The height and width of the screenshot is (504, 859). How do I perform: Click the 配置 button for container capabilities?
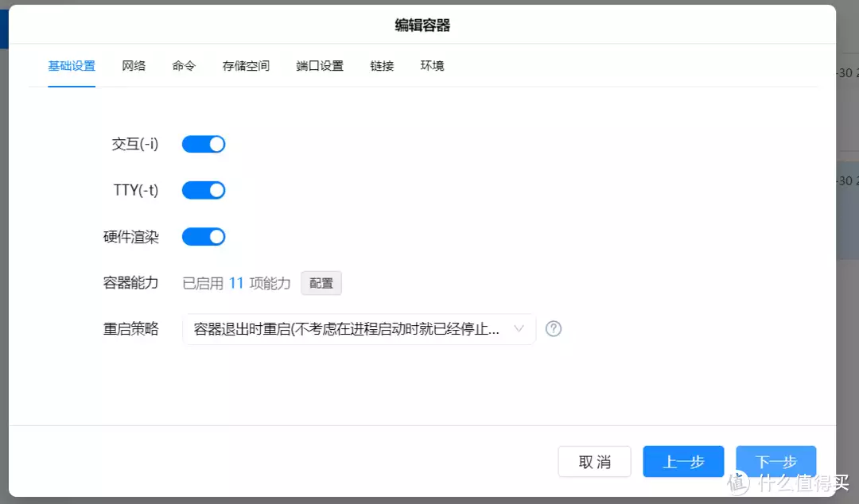(321, 283)
